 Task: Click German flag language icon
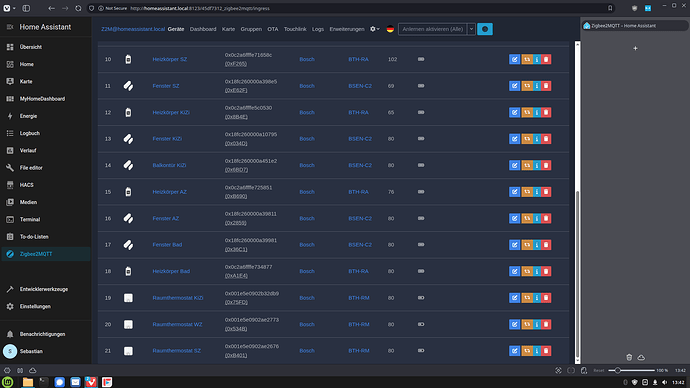[390, 29]
